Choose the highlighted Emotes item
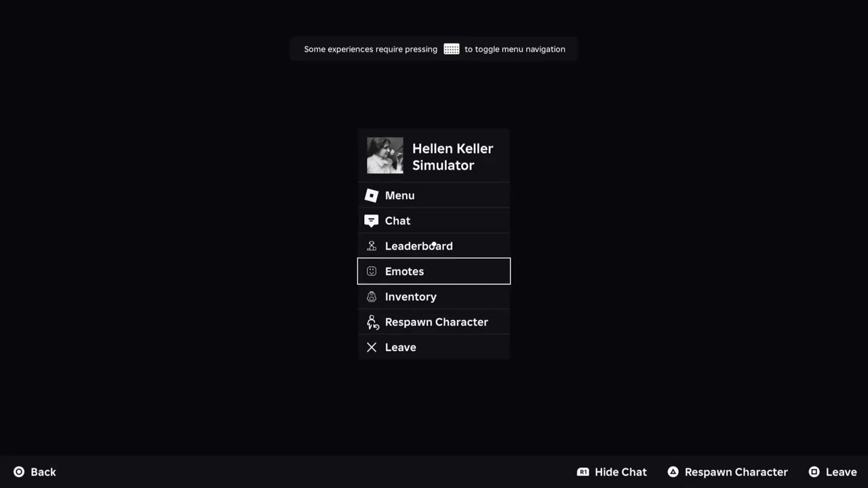 [x=434, y=271]
